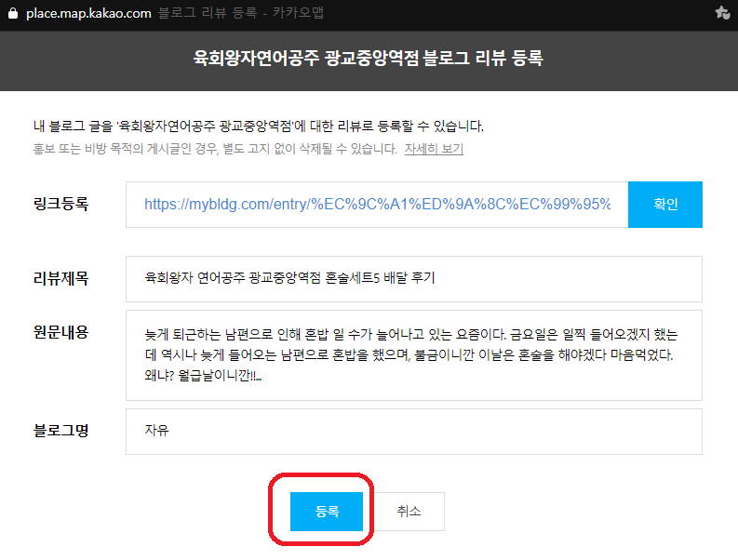
Task: Click the place.map.kakao.com address text
Action: [x=88, y=13]
